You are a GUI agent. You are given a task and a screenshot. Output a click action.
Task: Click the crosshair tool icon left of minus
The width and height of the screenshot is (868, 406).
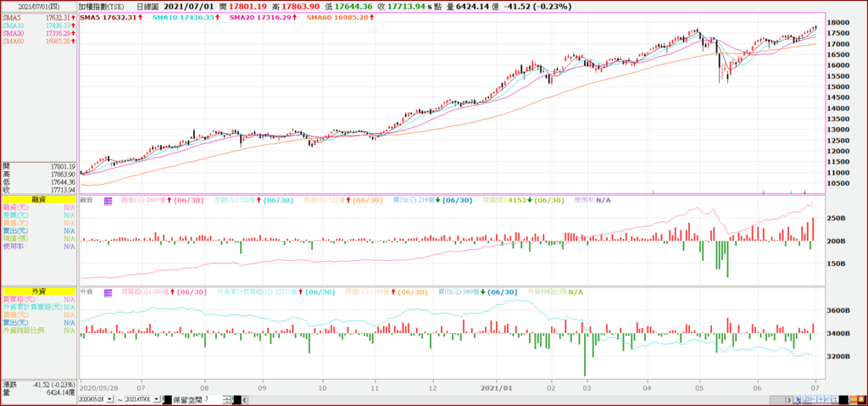[809, 399]
